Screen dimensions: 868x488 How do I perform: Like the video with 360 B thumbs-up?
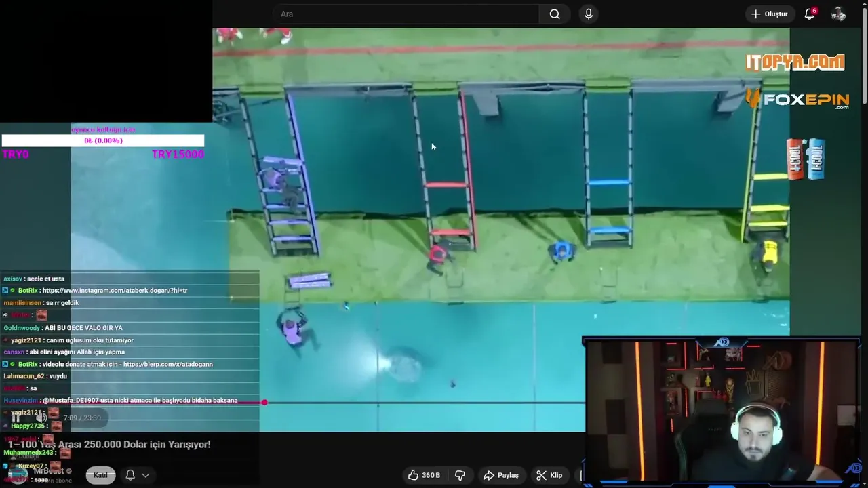click(425, 475)
